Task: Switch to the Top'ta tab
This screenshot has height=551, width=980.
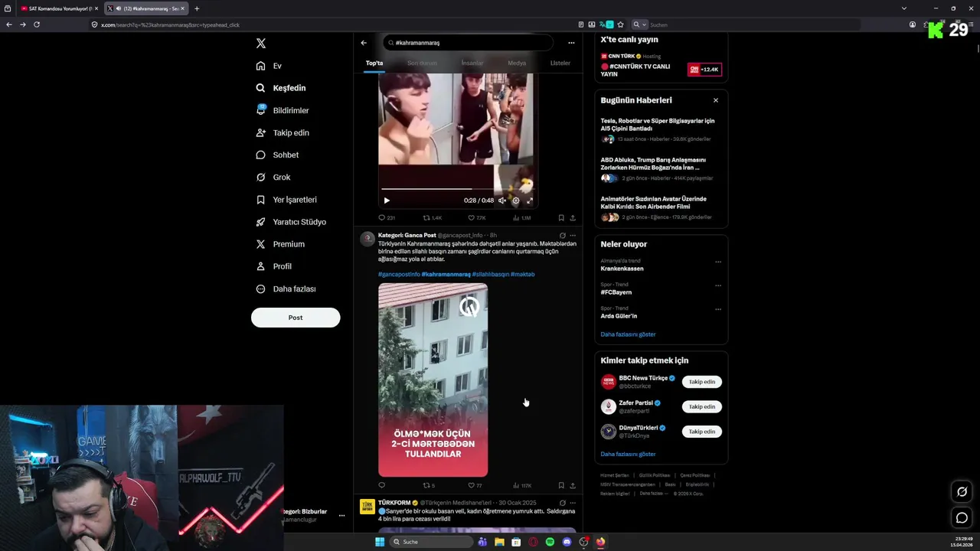Action: (374, 63)
